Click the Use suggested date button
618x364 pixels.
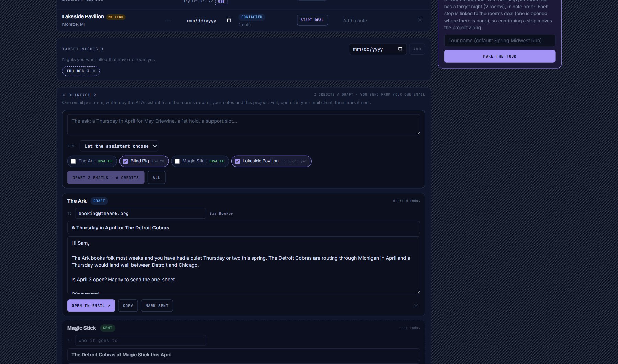pos(221,2)
